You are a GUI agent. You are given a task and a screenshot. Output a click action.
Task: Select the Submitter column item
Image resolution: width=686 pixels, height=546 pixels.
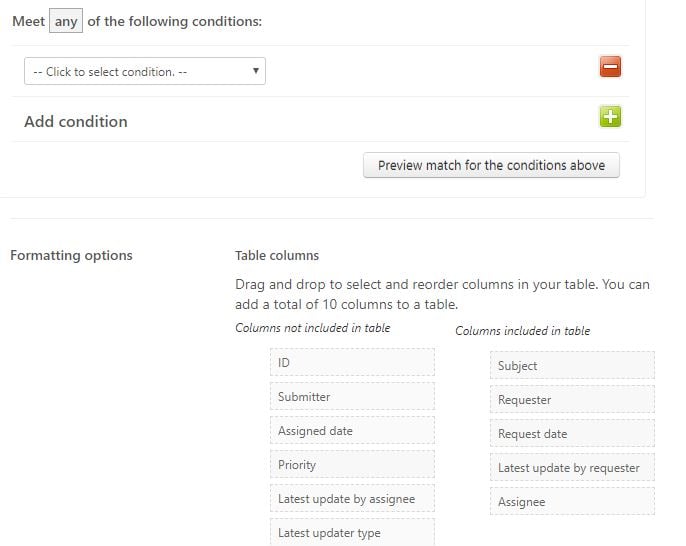pos(352,396)
